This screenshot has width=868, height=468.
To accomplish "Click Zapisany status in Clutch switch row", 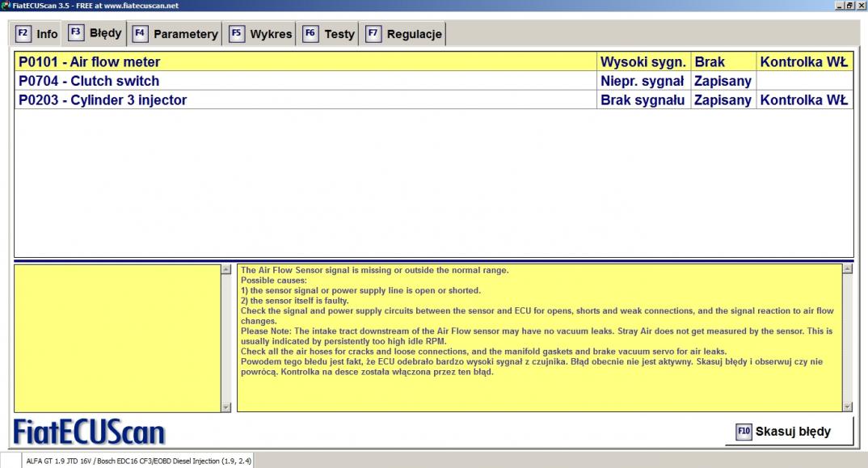I will pyautogui.click(x=723, y=81).
